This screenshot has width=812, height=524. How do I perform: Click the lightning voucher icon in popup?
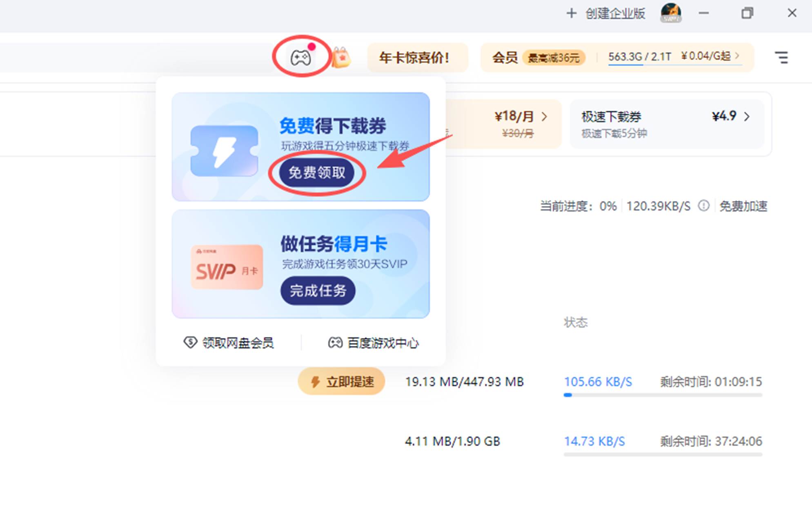tap(224, 148)
